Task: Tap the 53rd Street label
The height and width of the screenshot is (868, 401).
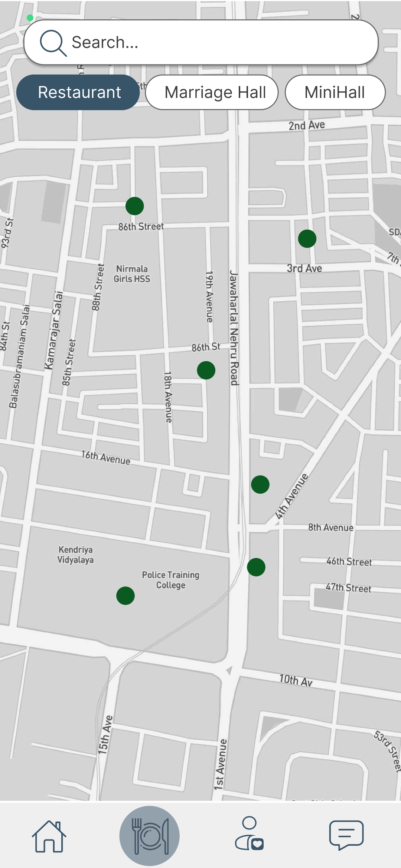Action: [x=388, y=751]
